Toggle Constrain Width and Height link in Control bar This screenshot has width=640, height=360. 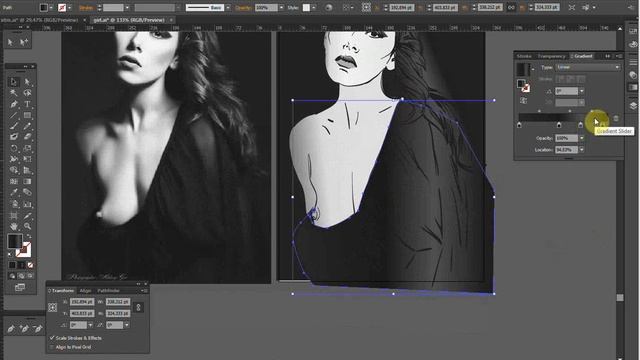[x=511, y=8]
